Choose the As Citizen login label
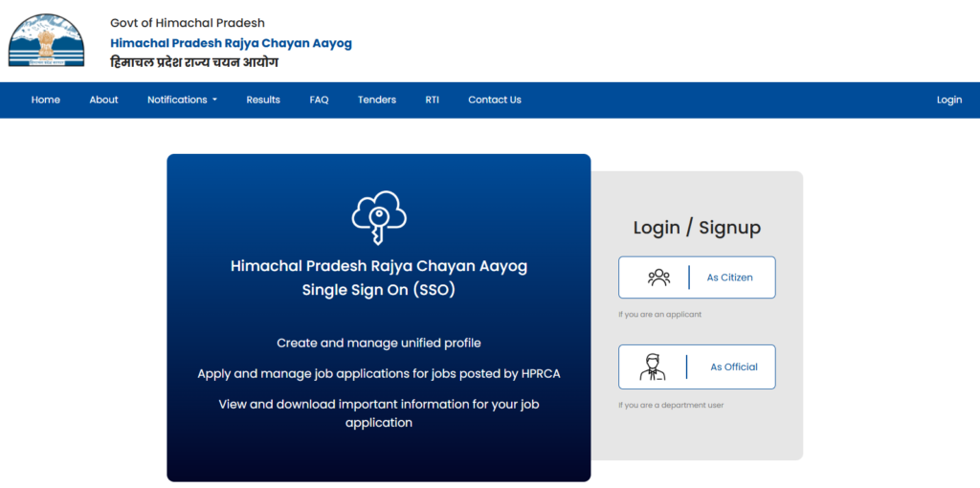 click(x=729, y=277)
